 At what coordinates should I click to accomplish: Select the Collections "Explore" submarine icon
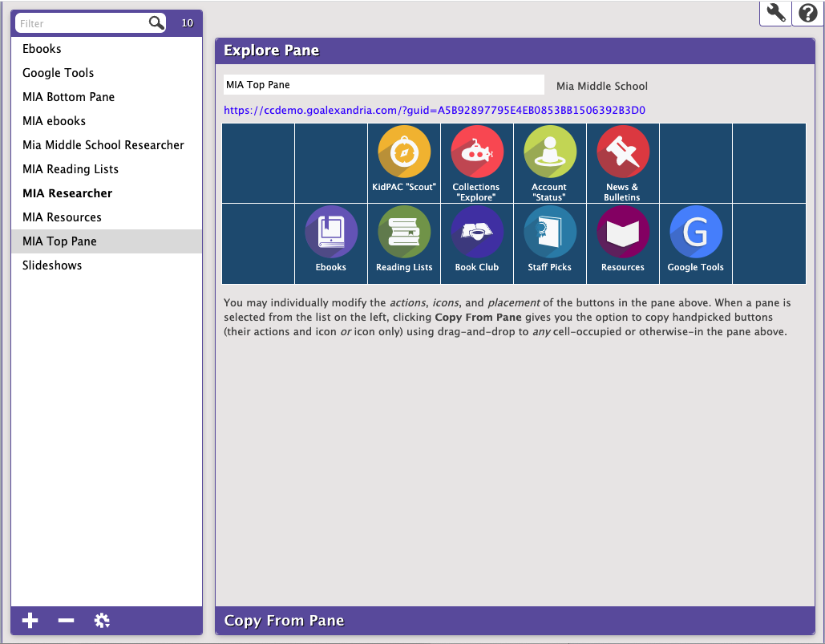pyautogui.click(x=477, y=152)
